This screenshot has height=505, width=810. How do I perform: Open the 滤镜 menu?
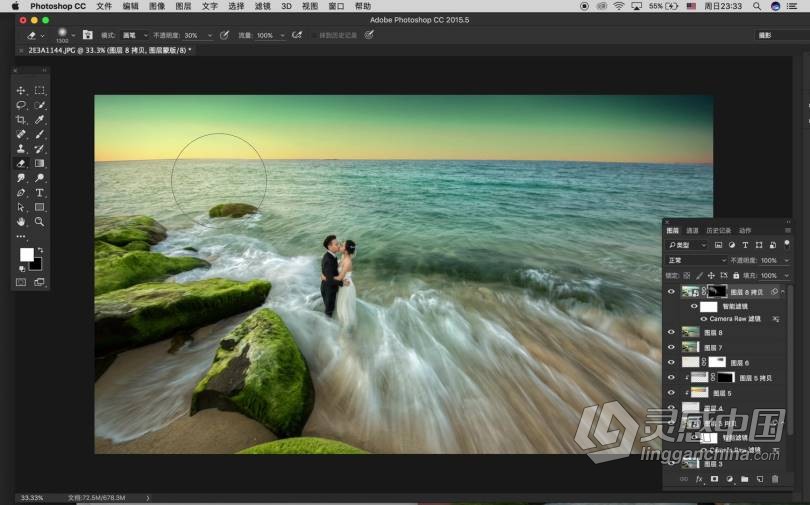click(x=262, y=6)
